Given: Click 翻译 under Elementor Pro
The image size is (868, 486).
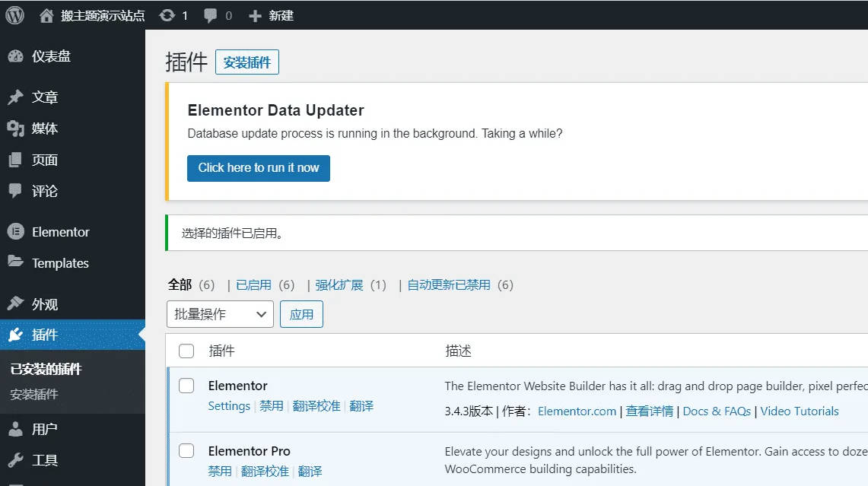Looking at the screenshot, I should coord(310,471).
